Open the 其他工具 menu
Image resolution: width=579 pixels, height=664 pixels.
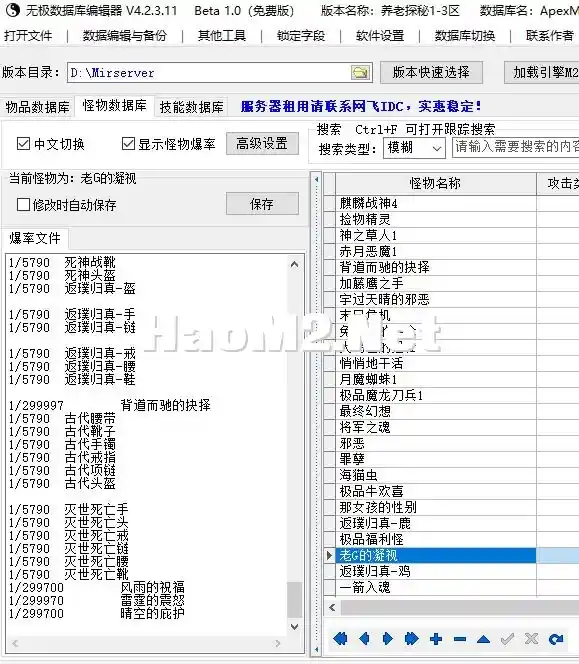click(x=222, y=36)
